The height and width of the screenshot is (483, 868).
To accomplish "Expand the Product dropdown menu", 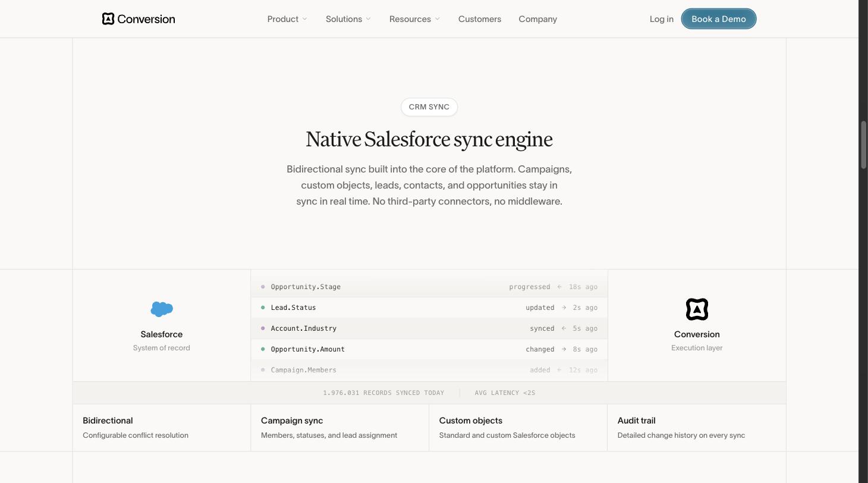I will [x=287, y=19].
